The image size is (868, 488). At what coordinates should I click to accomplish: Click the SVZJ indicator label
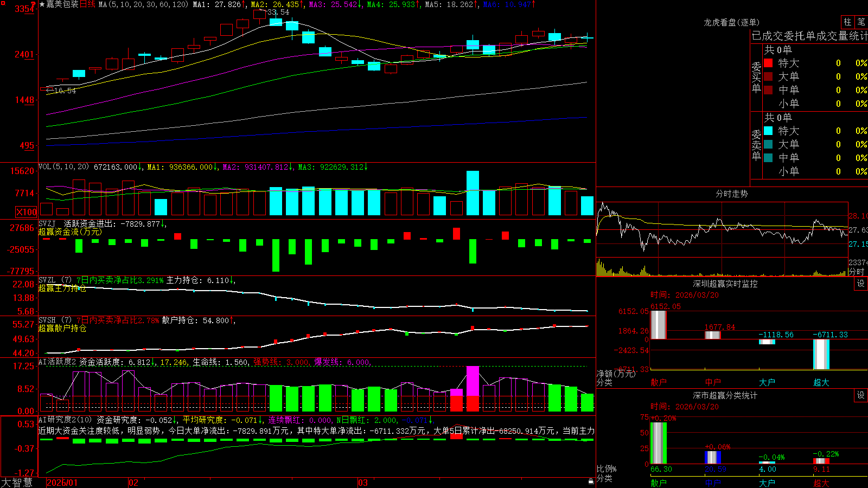tap(47, 223)
